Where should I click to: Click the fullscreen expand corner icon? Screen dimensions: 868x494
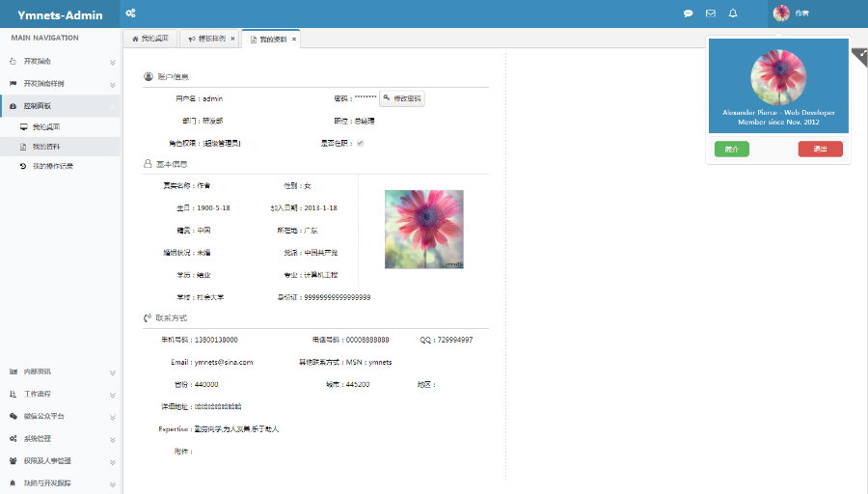pyautogui.click(x=861, y=56)
